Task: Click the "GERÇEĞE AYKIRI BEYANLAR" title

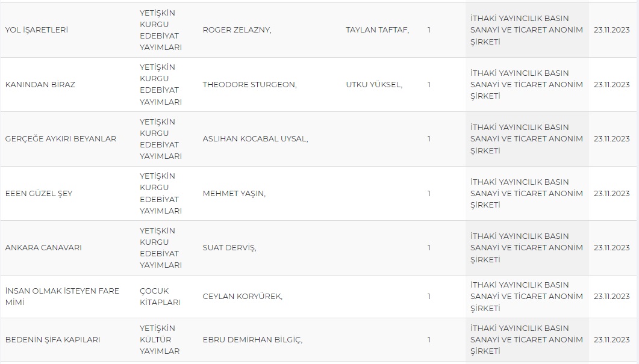Action: click(60, 138)
